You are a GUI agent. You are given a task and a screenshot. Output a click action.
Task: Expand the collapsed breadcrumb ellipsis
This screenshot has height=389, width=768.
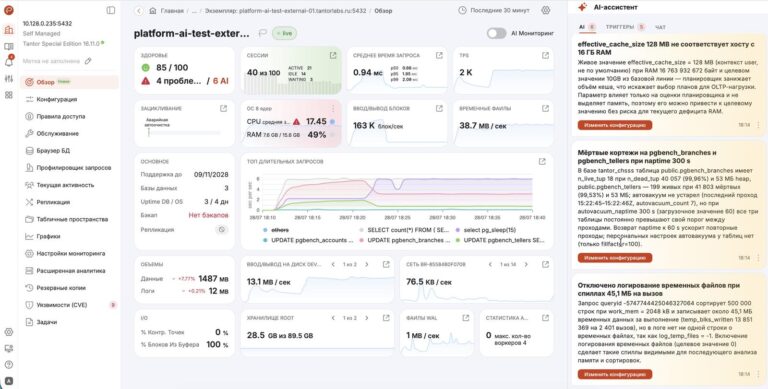(x=194, y=10)
